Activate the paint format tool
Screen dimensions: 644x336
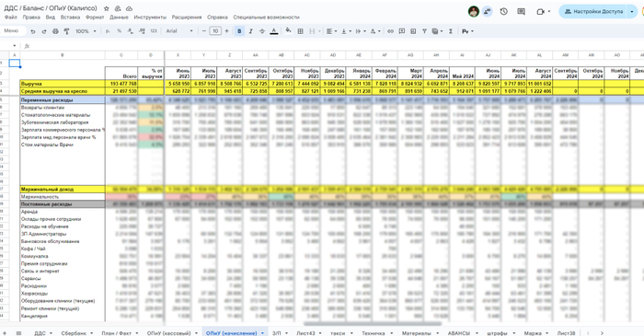pos(66,31)
